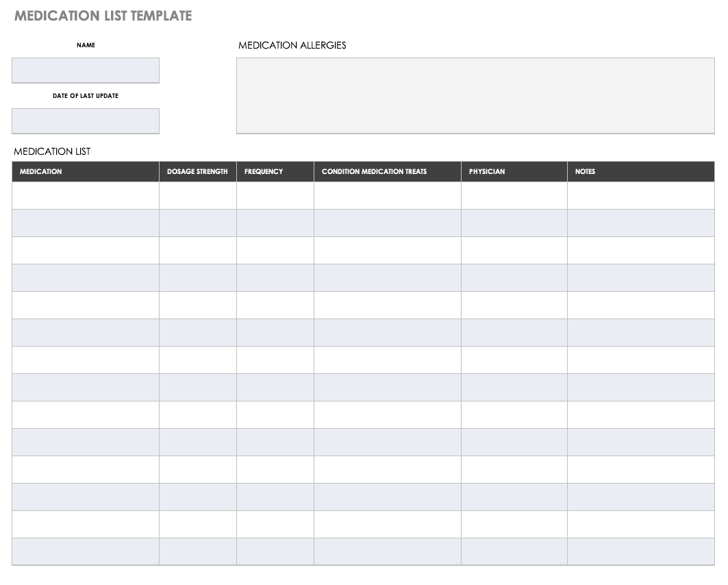
Task: Click the MEDICATION LIST section label
Action: click(52, 151)
